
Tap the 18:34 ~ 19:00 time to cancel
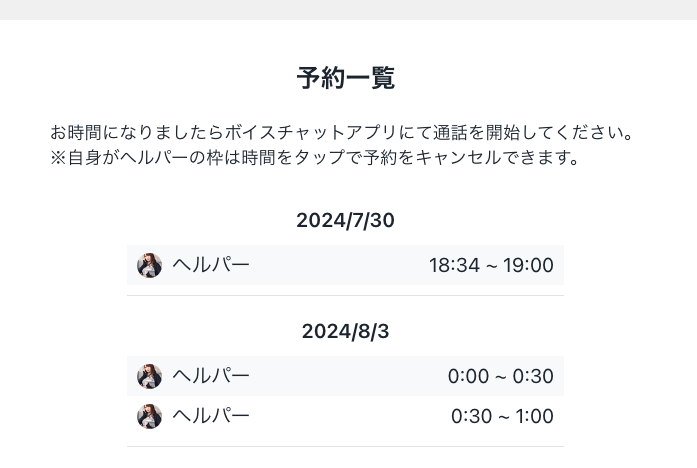tap(491, 265)
